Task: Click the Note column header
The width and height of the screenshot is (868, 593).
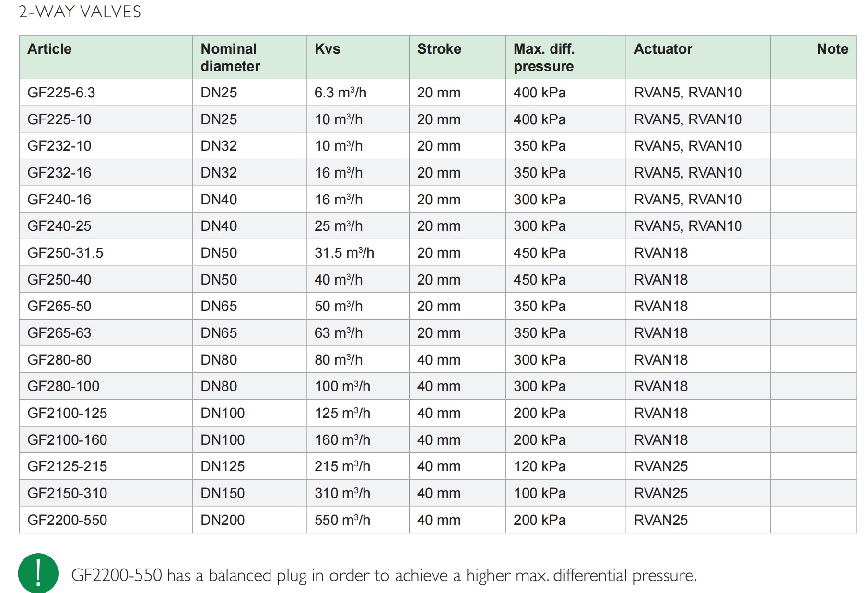Action: coord(832,49)
